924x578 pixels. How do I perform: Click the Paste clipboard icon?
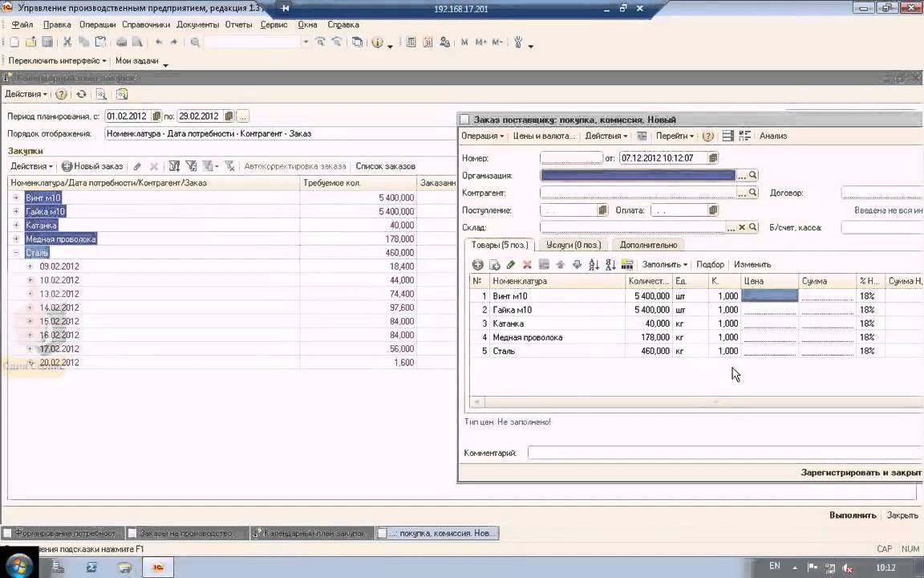point(101,42)
